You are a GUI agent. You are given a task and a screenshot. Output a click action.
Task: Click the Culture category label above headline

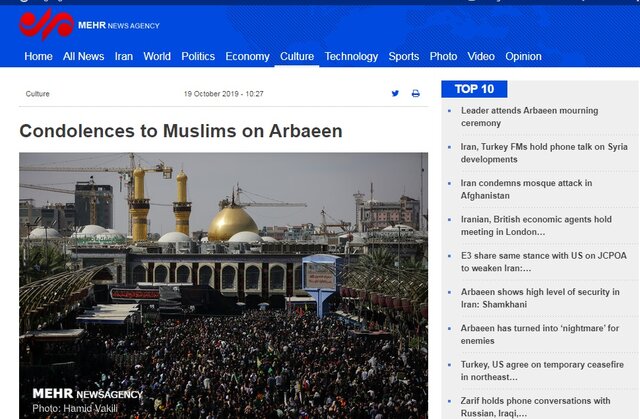coord(38,94)
